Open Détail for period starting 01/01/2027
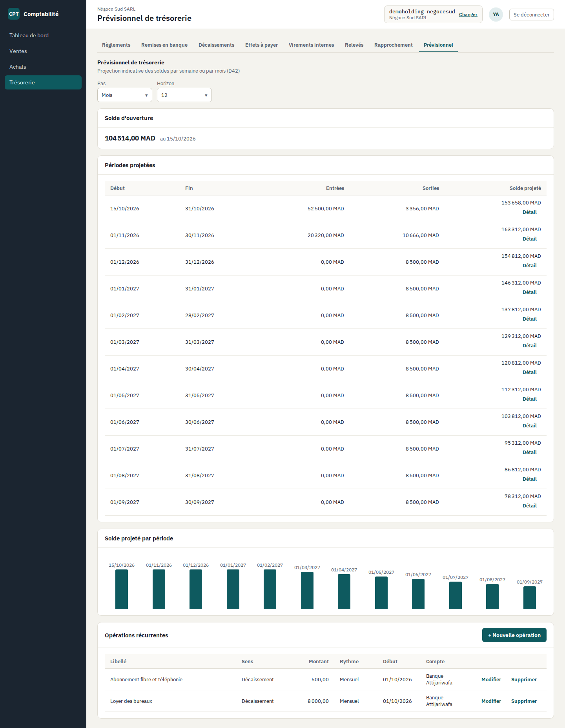Image resolution: width=565 pixels, height=728 pixels. (x=530, y=292)
